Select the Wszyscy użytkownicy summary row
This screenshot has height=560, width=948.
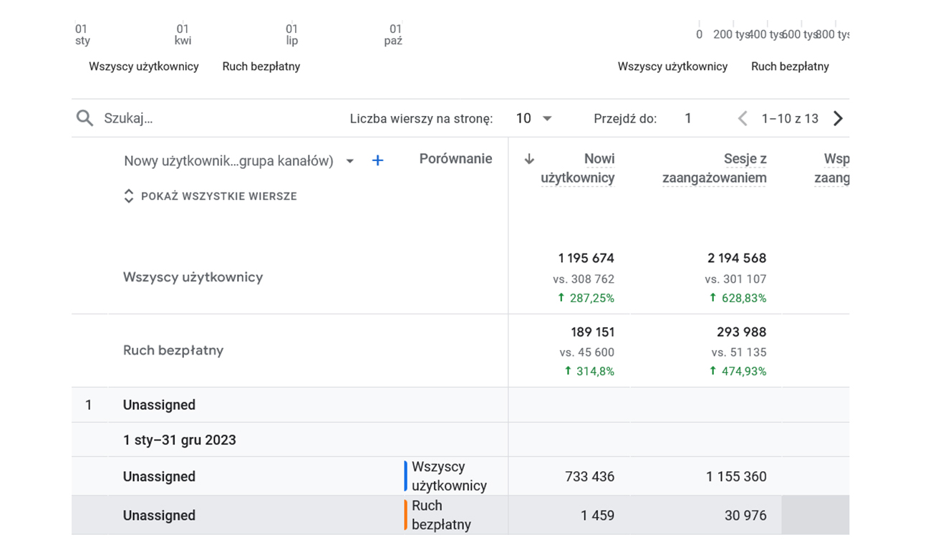tap(193, 277)
